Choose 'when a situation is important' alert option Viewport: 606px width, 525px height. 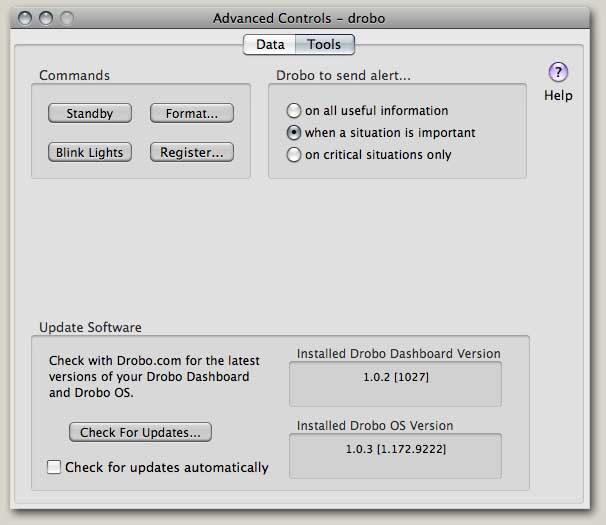pyautogui.click(x=294, y=133)
